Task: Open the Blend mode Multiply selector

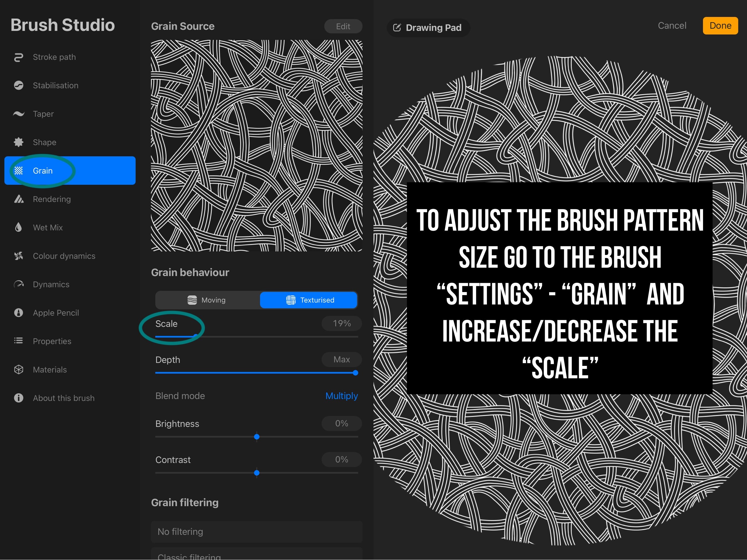Action: click(x=341, y=396)
